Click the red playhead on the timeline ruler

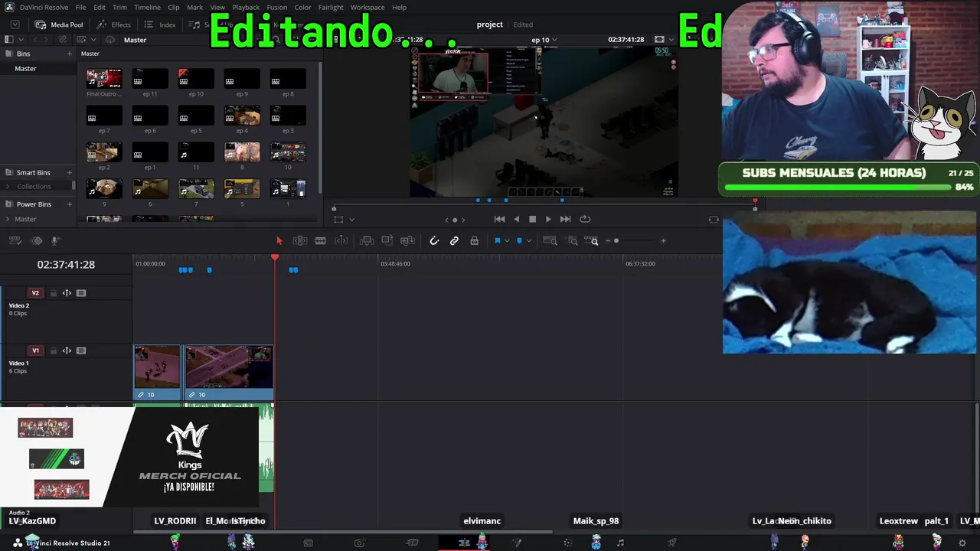pos(275,258)
